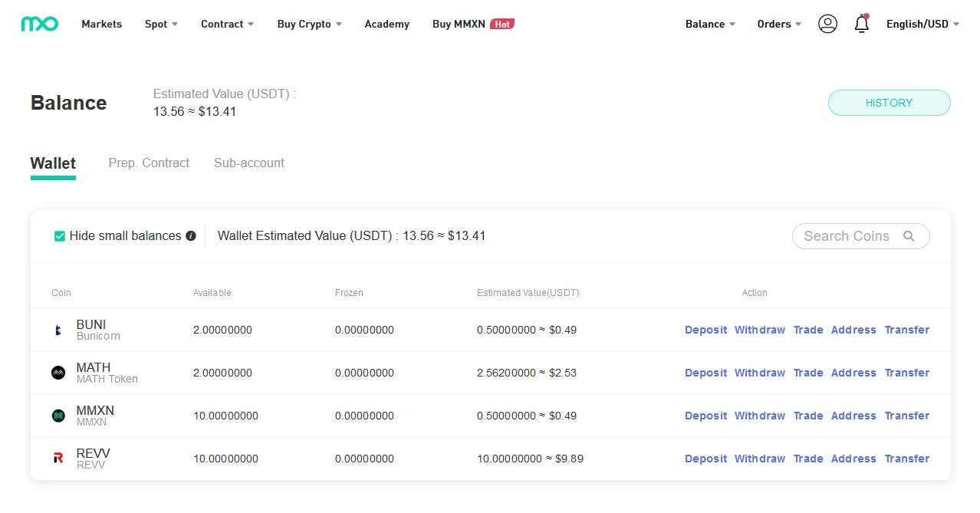Click the Estimated Value(USDT) column header
The height and width of the screenshot is (513, 980).
pos(528,293)
